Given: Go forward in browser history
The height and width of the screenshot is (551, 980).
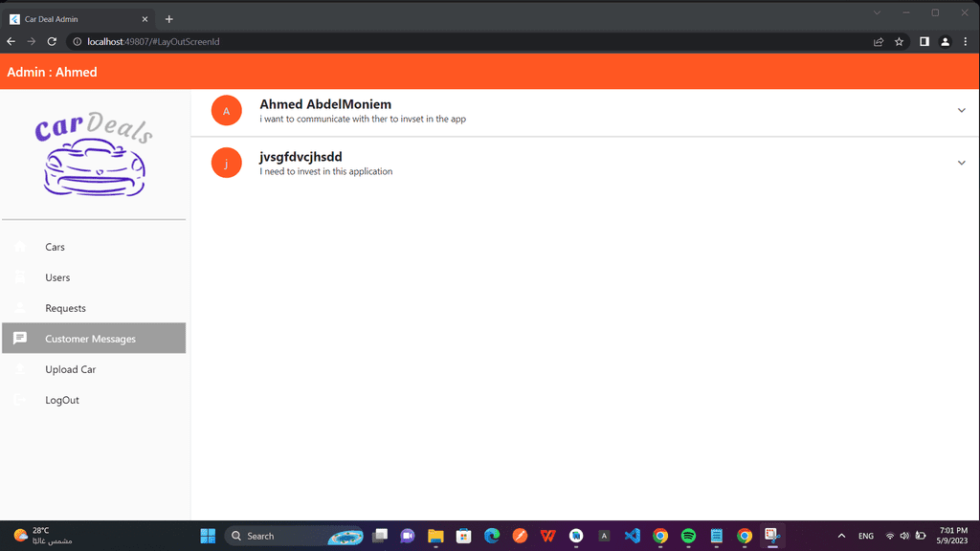Looking at the screenshot, I should coord(32,42).
